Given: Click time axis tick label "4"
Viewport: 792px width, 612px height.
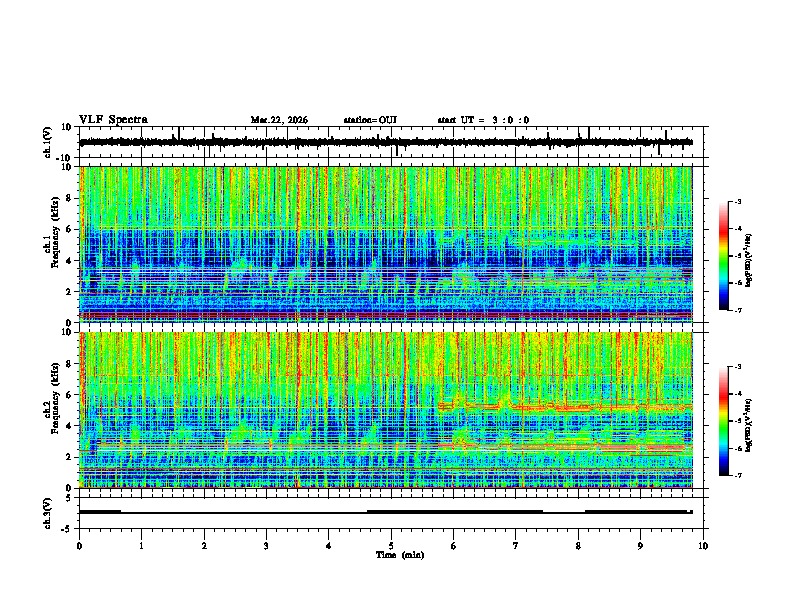Looking at the screenshot, I should 329,546.
